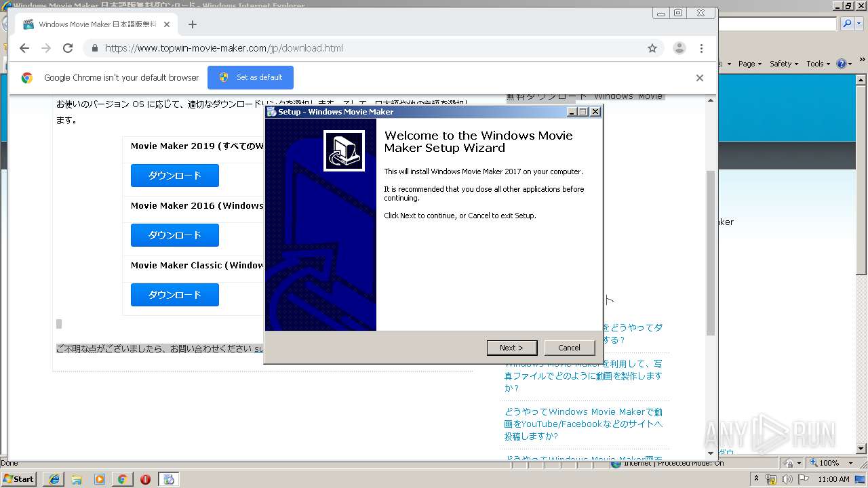Open the photo-to-video article link
This screenshot has width=868, height=488.
[583, 375]
